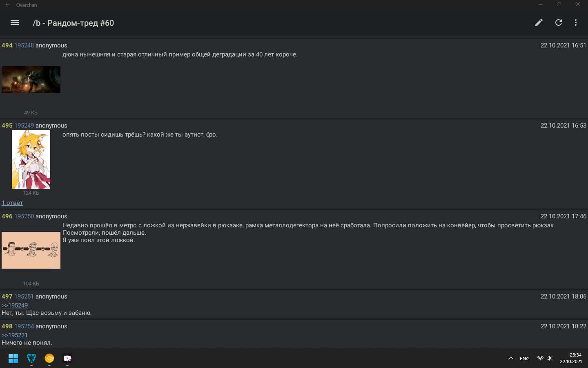This screenshot has width=588, height=368.
Task: Click post number 195249 in post 495 header
Action: pyautogui.click(x=24, y=126)
